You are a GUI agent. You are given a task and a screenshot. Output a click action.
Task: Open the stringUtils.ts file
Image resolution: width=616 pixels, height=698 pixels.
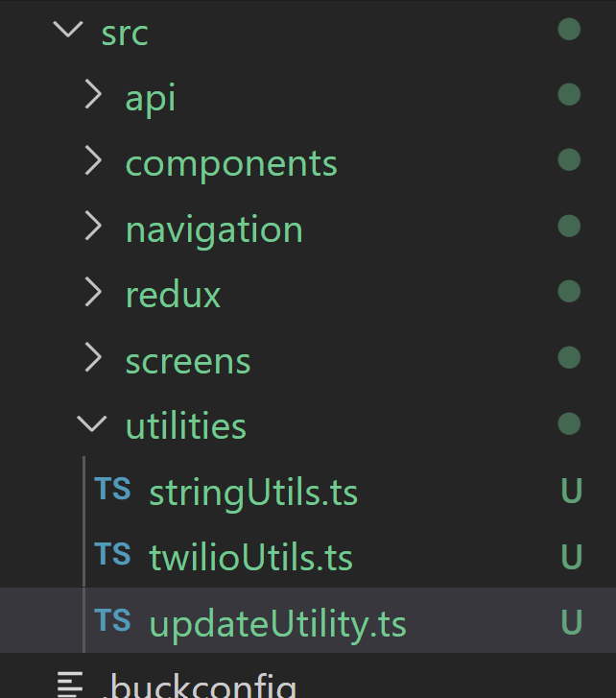(253, 493)
